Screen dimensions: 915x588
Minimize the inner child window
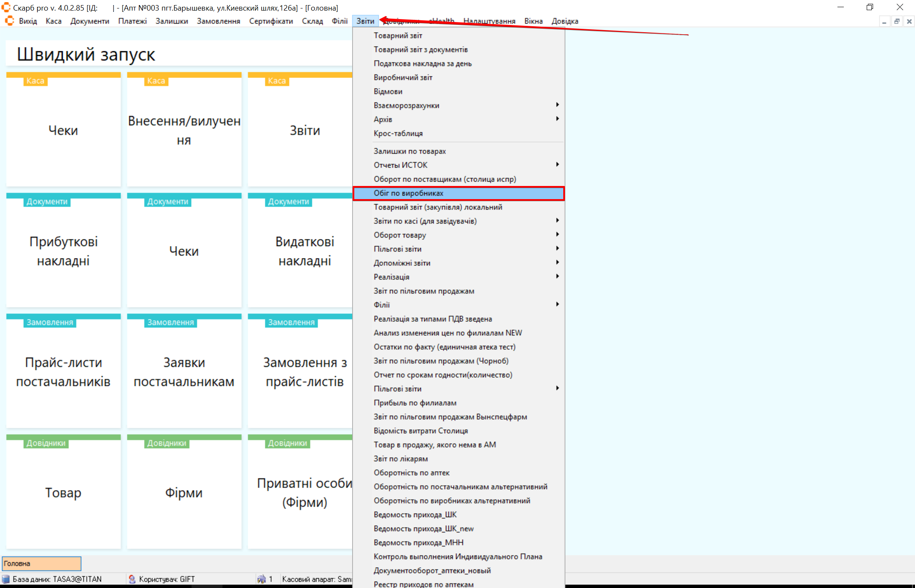click(884, 21)
